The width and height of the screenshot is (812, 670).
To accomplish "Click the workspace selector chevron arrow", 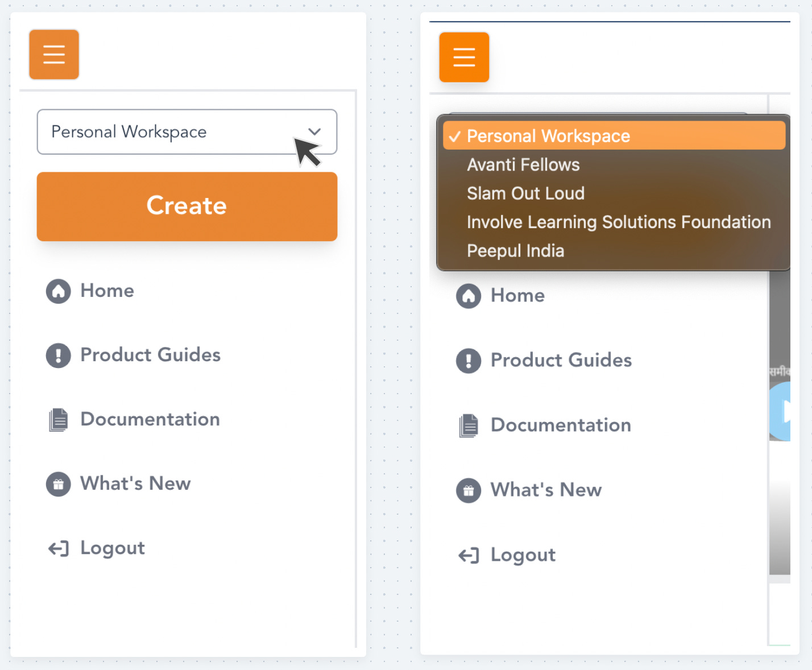I will [x=314, y=131].
